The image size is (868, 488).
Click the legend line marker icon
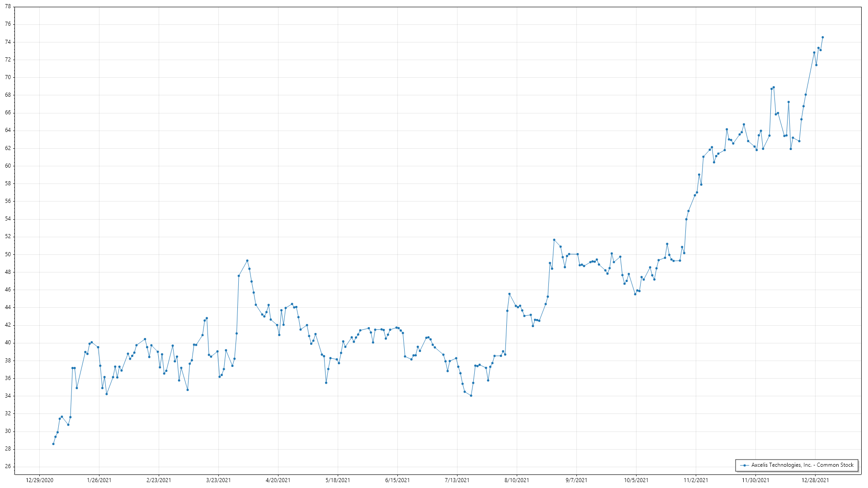tap(744, 465)
